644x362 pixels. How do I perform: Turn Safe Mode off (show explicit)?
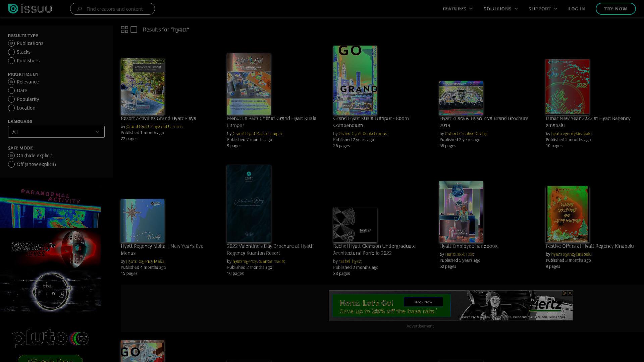tap(11, 164)
